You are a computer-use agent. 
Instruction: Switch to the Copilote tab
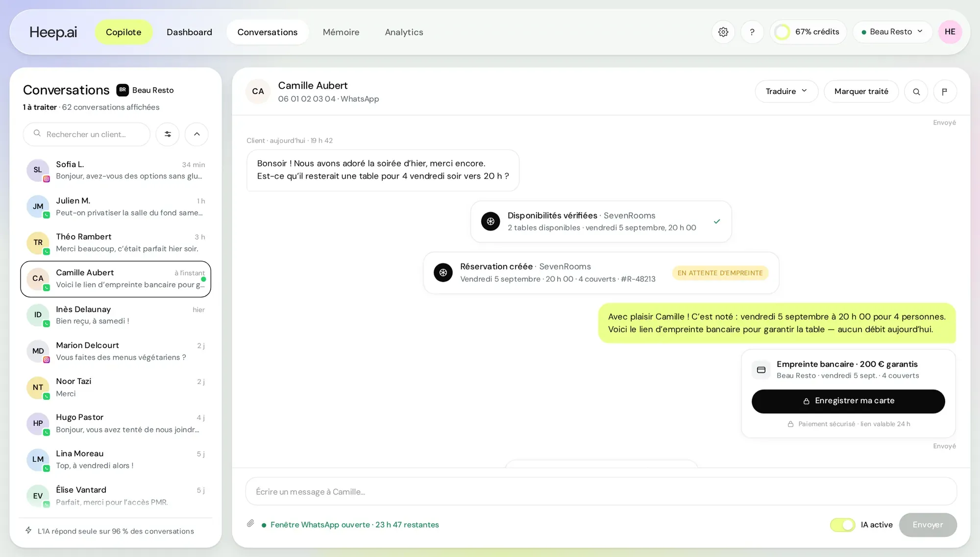coord(123,32)
